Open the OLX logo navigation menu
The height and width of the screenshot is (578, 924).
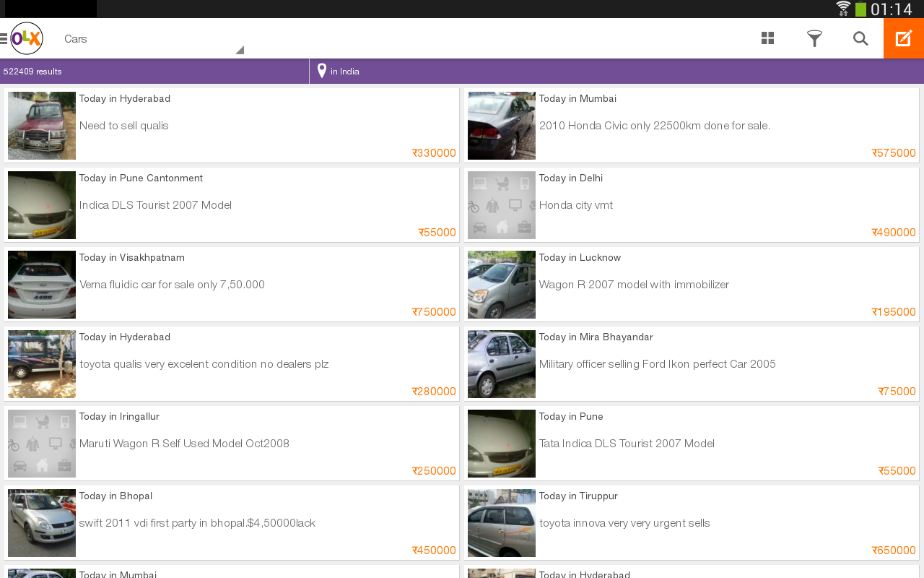click(x=22, y=38)
